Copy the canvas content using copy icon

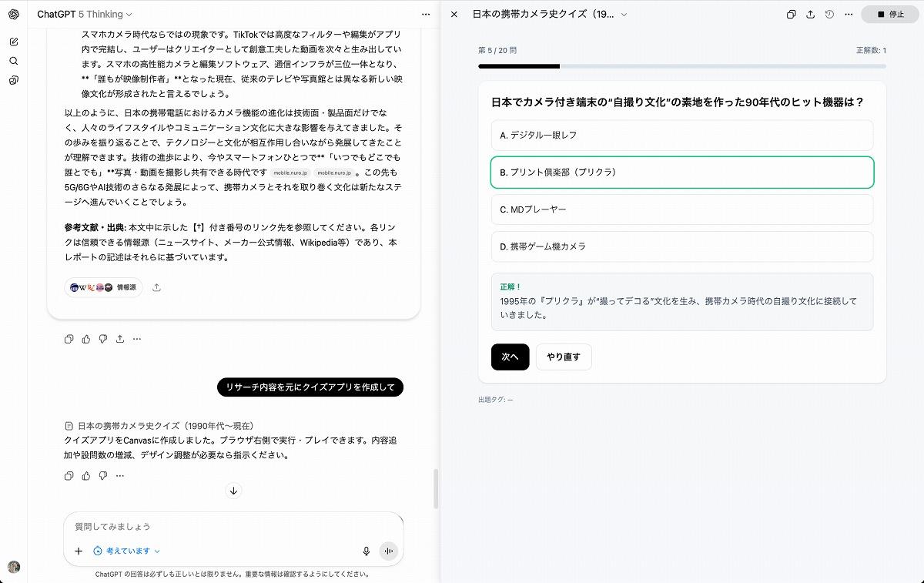pyautogui.click(x=791, y=14)
